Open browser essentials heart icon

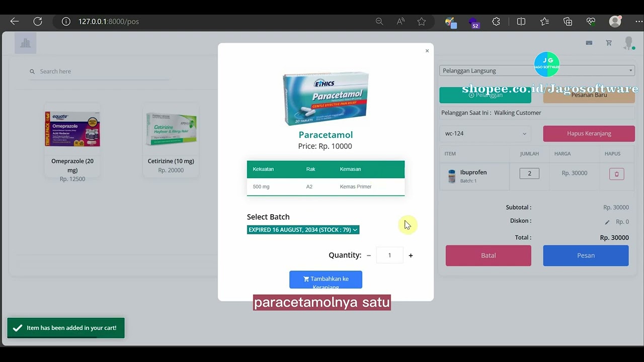(x=591, y=21)
